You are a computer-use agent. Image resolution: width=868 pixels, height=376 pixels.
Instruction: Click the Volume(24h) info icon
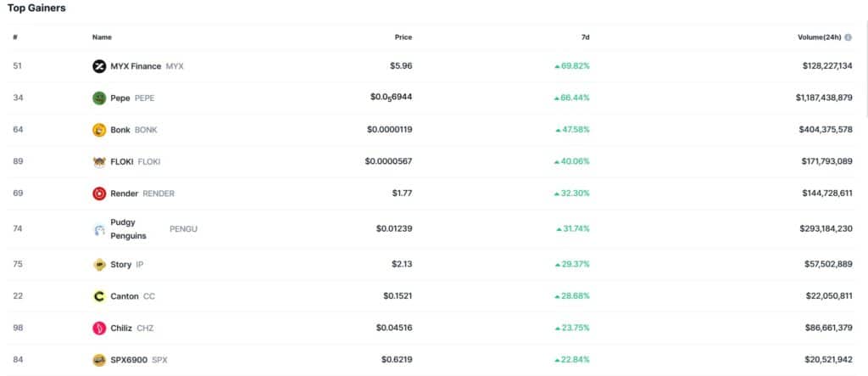848,37
